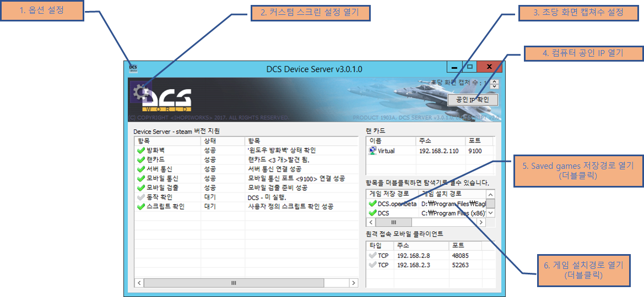Click the 공인 IP 확인 button
644x297 pixels.
click(474, 100)
